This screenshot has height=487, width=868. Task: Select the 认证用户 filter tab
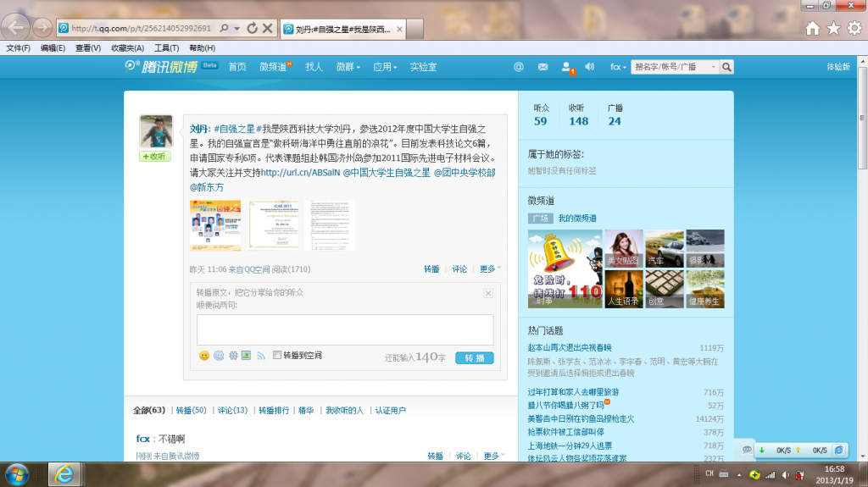click(390, 410)
